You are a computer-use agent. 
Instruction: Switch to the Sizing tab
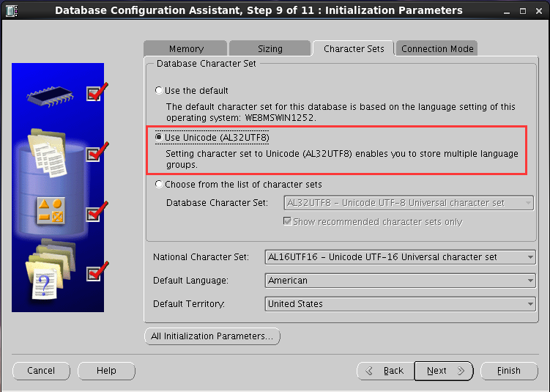270,49
